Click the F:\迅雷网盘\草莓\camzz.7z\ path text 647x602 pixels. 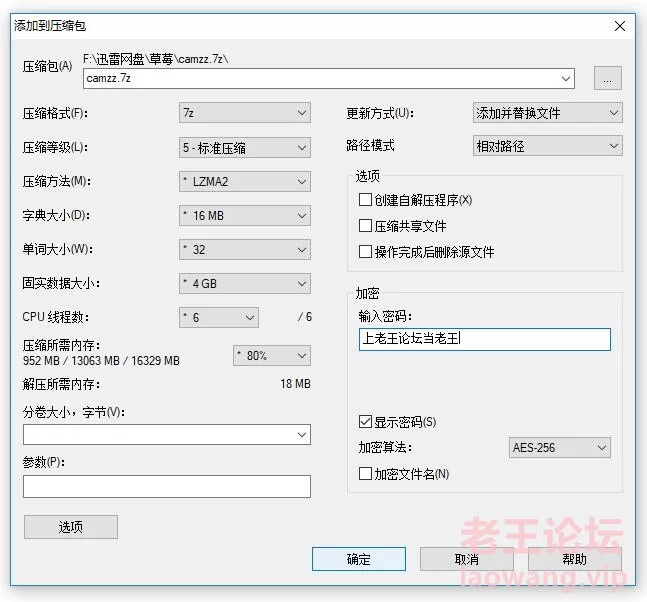(x=156, y=59)
